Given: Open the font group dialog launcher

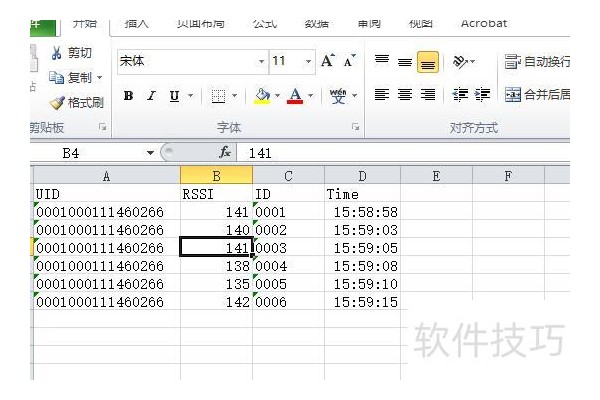Looking at the screenshot, I should point(355,127).
